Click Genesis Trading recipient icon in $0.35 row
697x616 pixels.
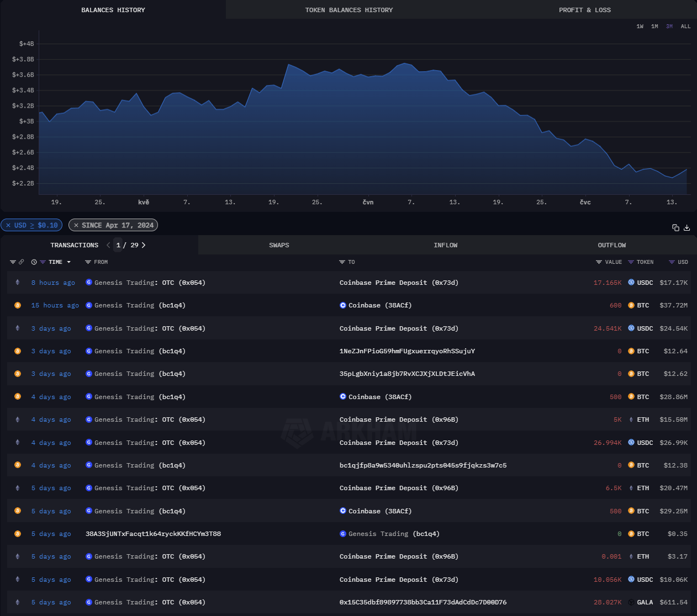pos(343,534)
